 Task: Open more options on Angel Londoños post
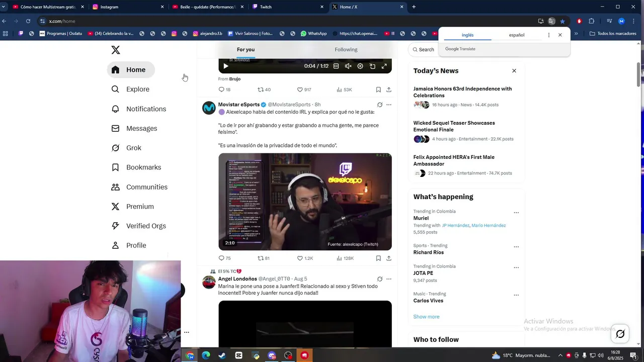[388, 279]
